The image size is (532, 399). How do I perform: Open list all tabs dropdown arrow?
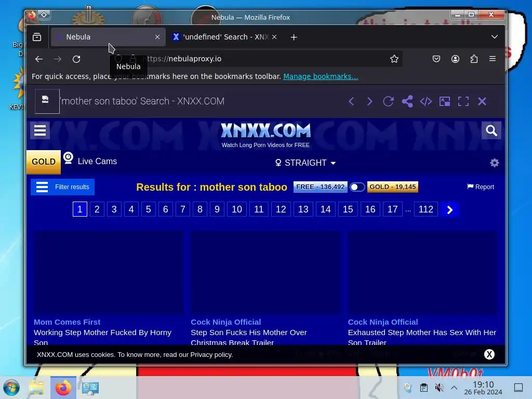495,37
